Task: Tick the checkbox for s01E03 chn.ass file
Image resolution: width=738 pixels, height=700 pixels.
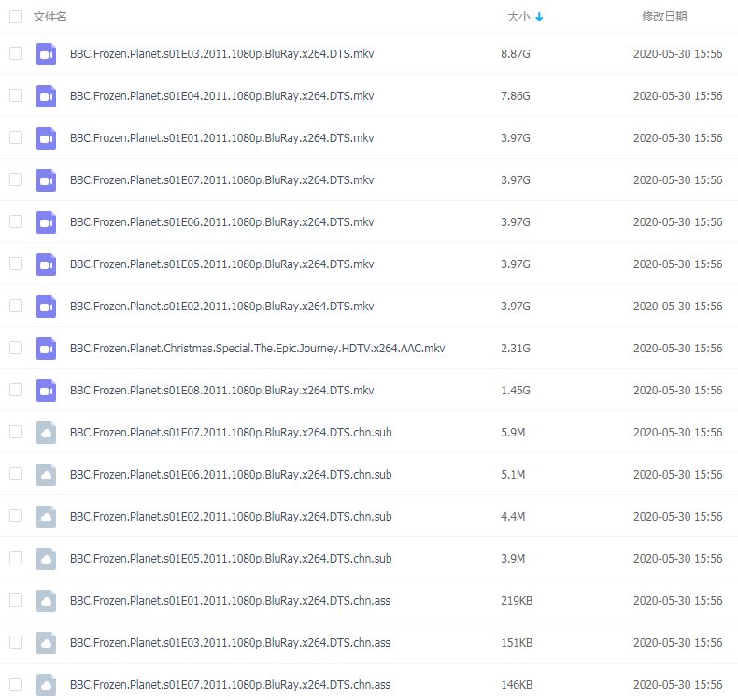Action: click(x=16, y=642)
